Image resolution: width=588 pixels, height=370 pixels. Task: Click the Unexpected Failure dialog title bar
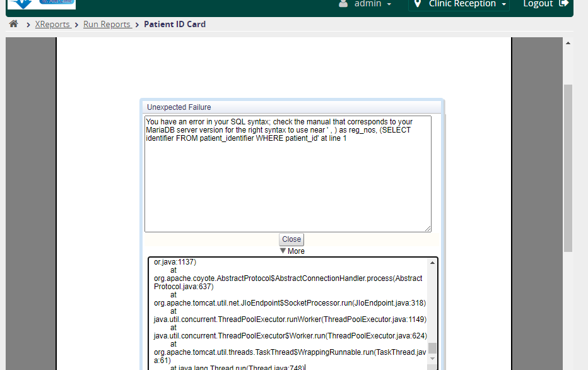coord(291,107)
